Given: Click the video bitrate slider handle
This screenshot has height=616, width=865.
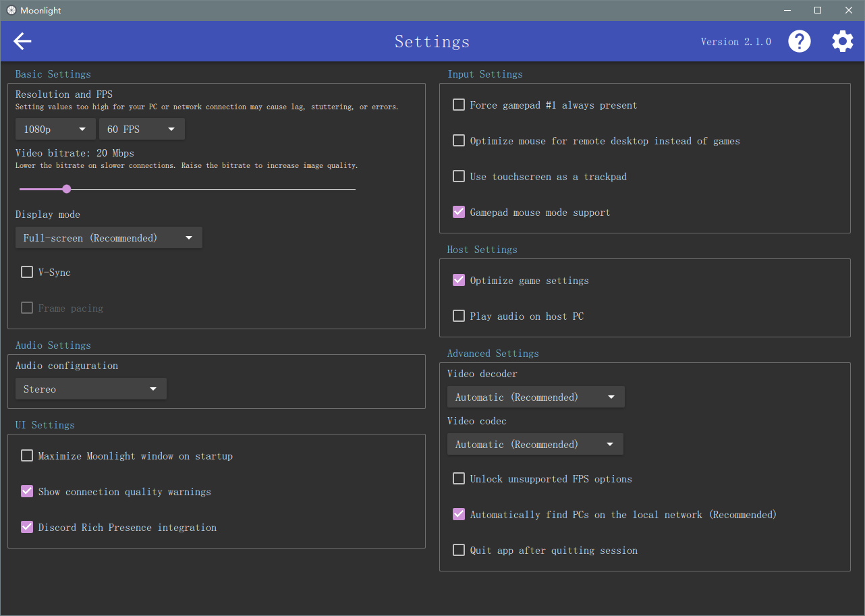Looking at the screenshot, I should point(66,189).
